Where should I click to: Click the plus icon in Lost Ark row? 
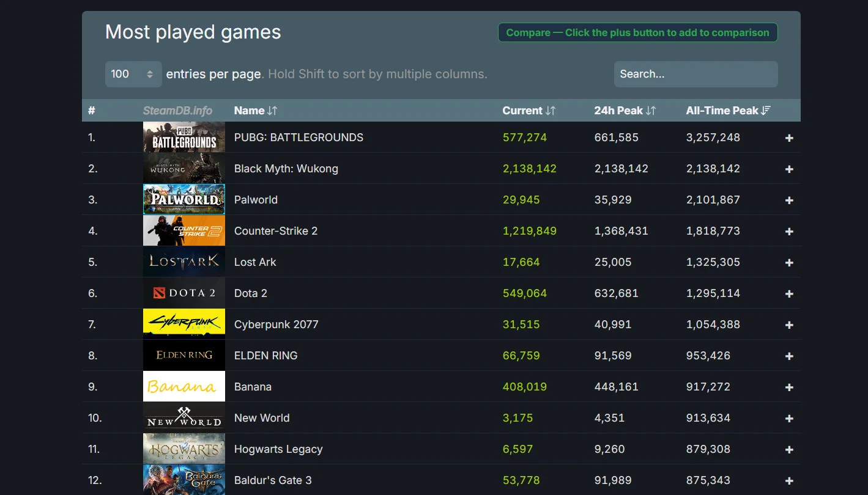pyautogui.click(x=789, y=263)
